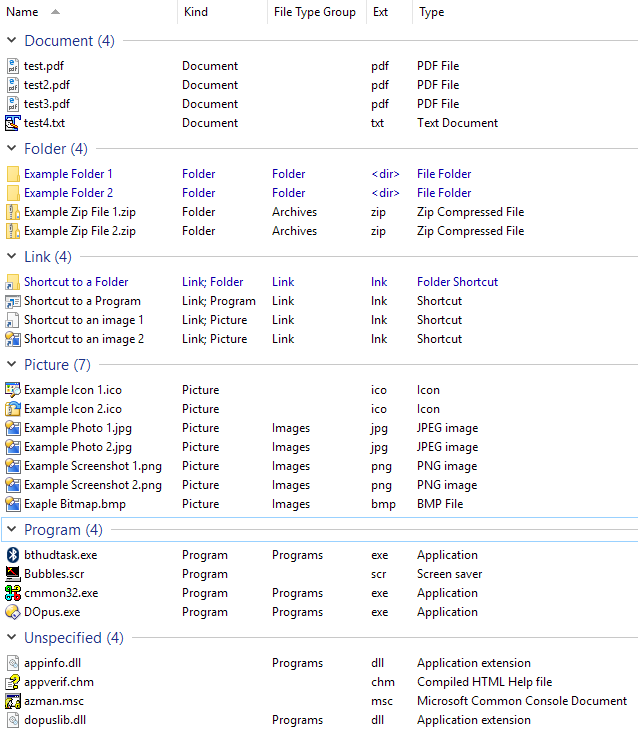Click the DOpus.exe file name
Screen dimensions: 638x734
click(x=52, y=612)
